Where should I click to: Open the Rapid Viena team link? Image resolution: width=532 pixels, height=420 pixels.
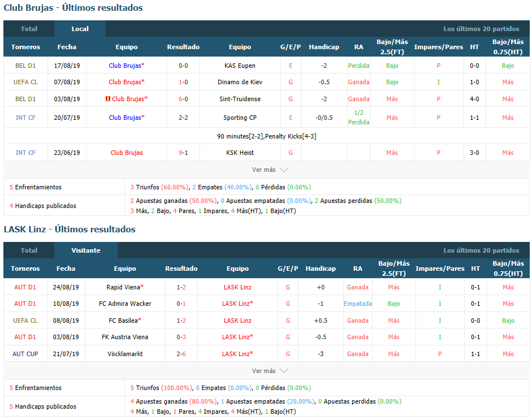123,287
